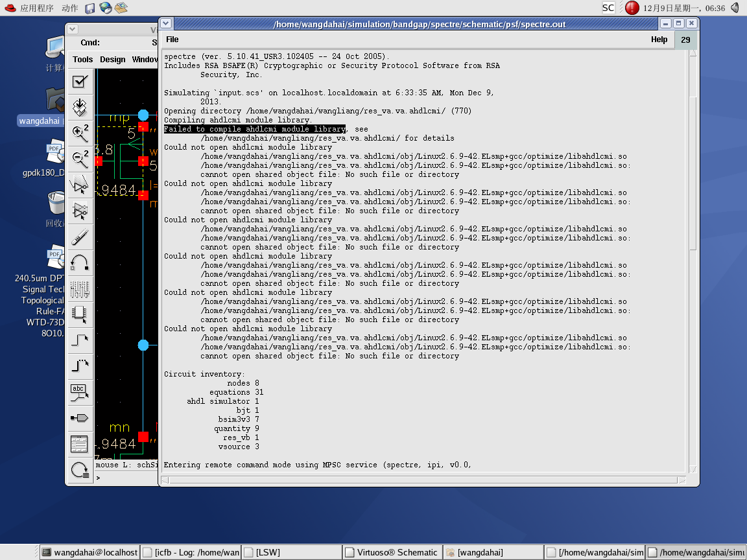Click the 'equations 31' inventory line
747x560 pixels.
236,392
